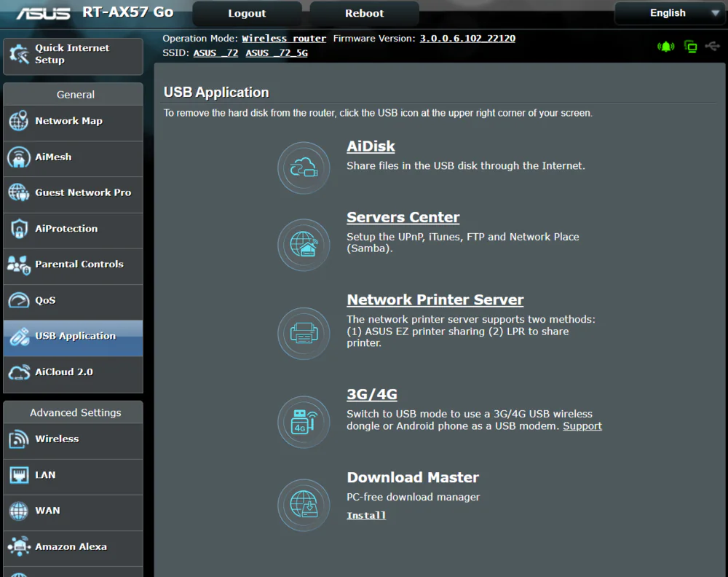
Task: Go to AiMesh menu item
Action: click(x=73, y=157)
